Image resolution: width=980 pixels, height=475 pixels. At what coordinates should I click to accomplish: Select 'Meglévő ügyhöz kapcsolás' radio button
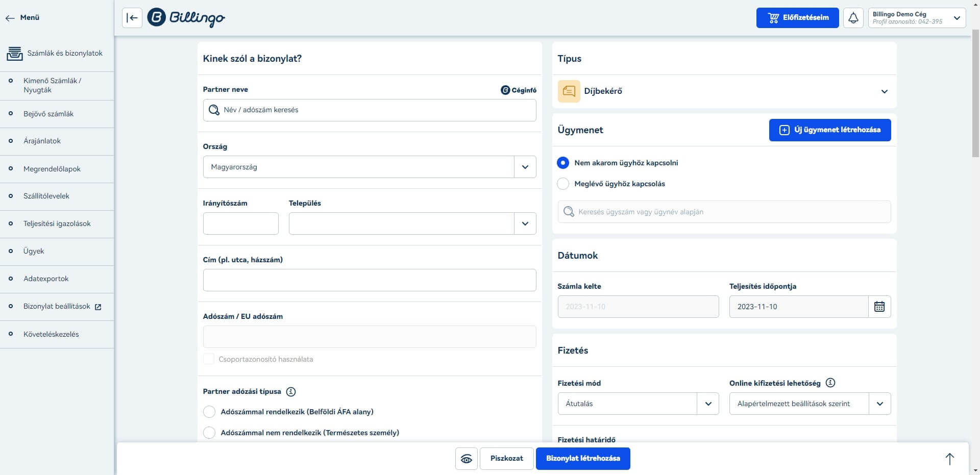pyautogui.click(x=563, y=184)
